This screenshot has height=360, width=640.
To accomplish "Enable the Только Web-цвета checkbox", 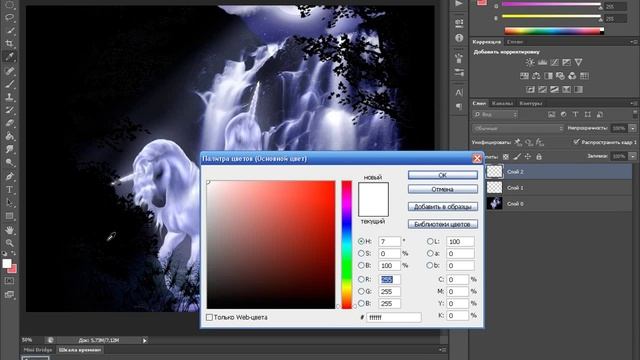I will click(209, 317).
